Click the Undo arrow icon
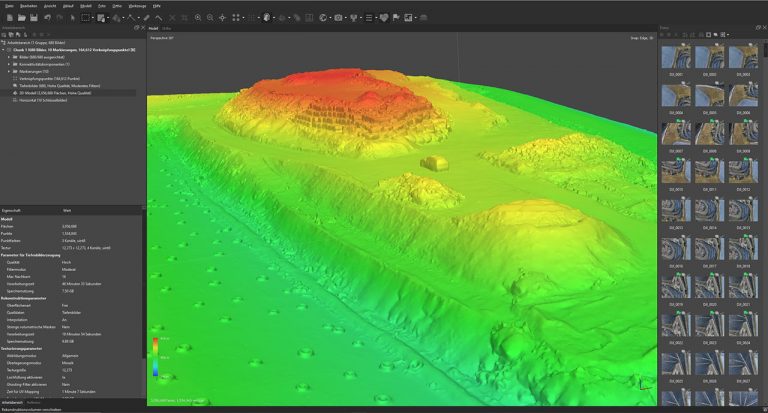The height and width of the screenshot is (413, 768). [47, 18]
